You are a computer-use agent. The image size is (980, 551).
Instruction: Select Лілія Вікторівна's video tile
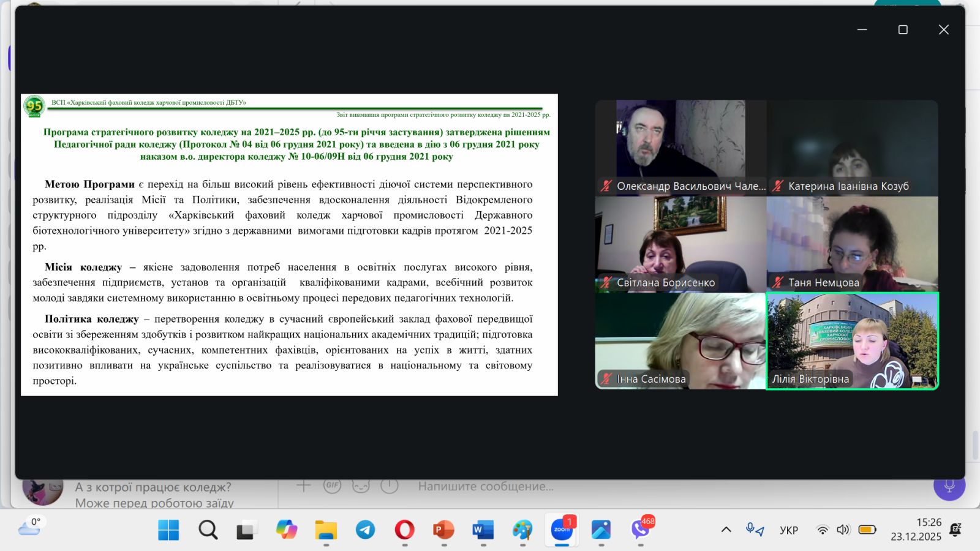pos(852,340)
